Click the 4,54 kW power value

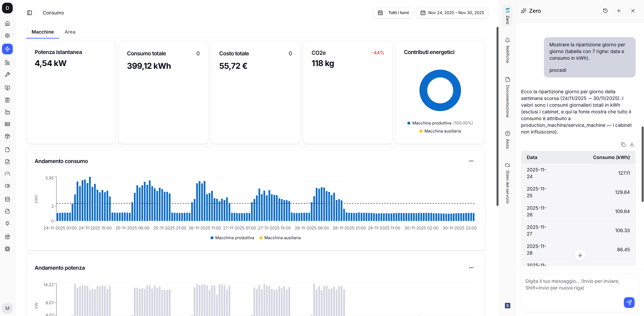click(51, 63)
